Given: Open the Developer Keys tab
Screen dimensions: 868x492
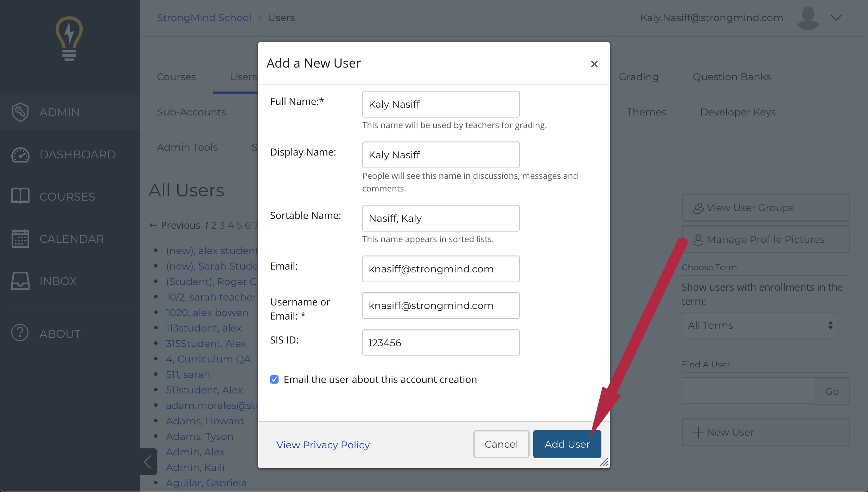Looking at the screenshot, I should point(738,112).
